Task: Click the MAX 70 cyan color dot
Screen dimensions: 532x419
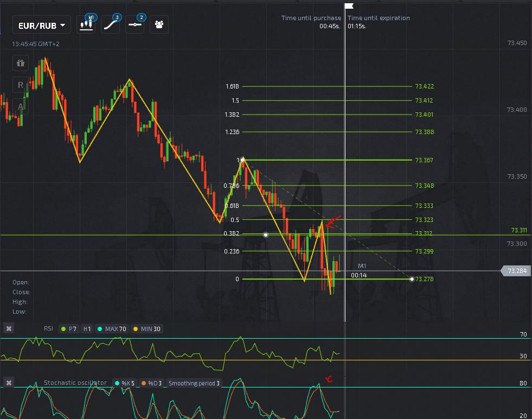Action: click(x=100, y=329)
